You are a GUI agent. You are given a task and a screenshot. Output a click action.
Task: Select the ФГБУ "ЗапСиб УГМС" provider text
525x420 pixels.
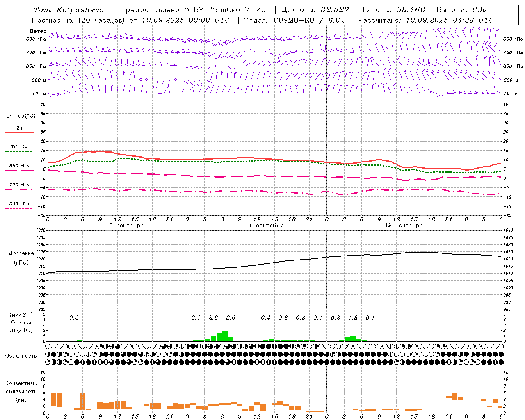(226, 10)
